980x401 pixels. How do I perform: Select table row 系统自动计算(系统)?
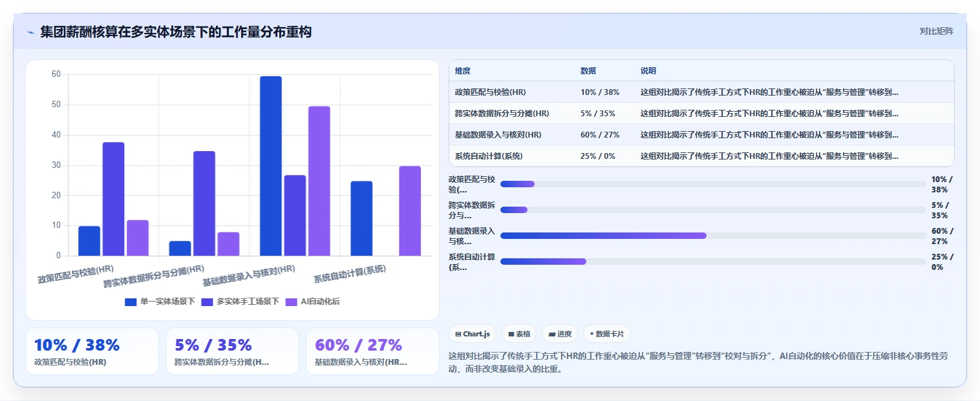701,156
